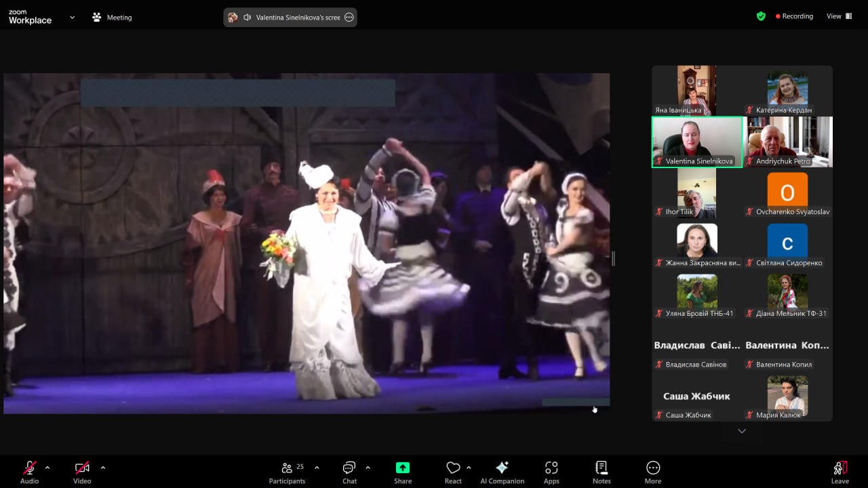The width and height of the screenshot is (868, 488).
Task: Launch AI Companion
Action: (502, 472)
